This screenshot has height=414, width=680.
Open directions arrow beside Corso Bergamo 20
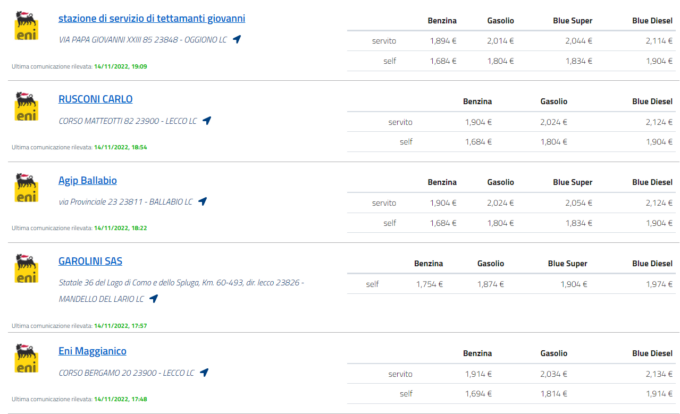tap(204, 372)
